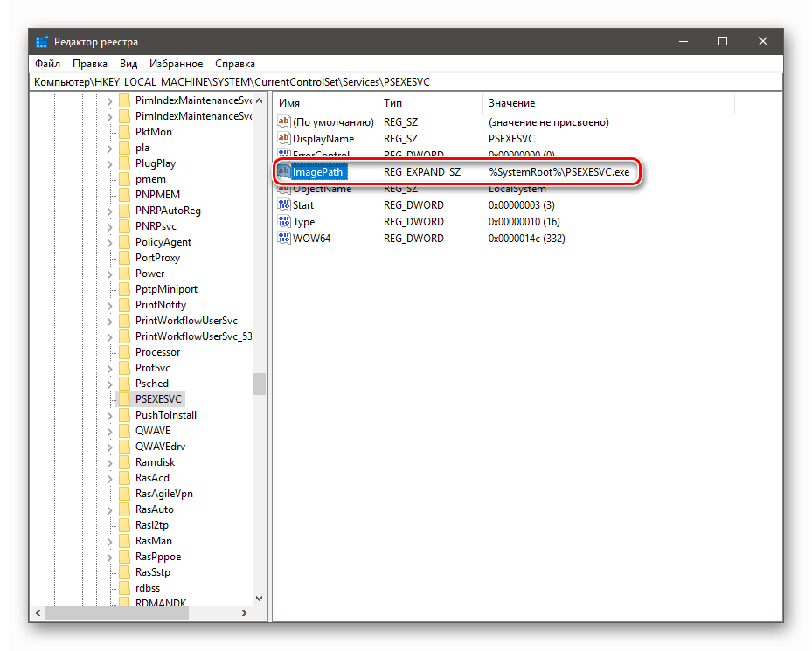Expand the PNRPAutoReg tree node

(x=110, y=211)
